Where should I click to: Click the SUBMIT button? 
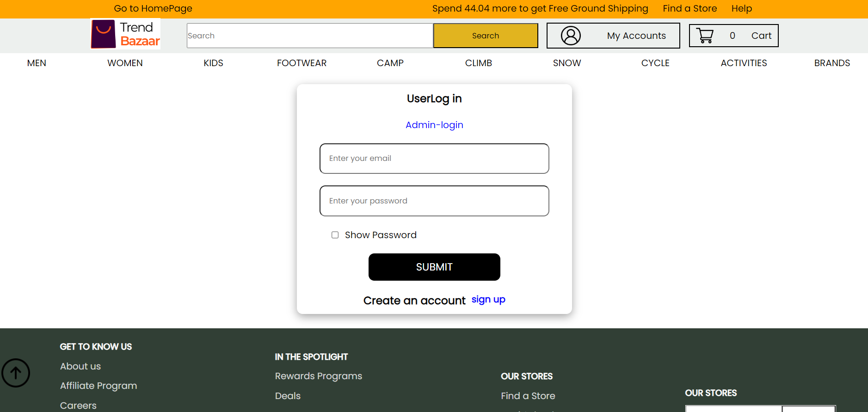[x=434, y=267]
